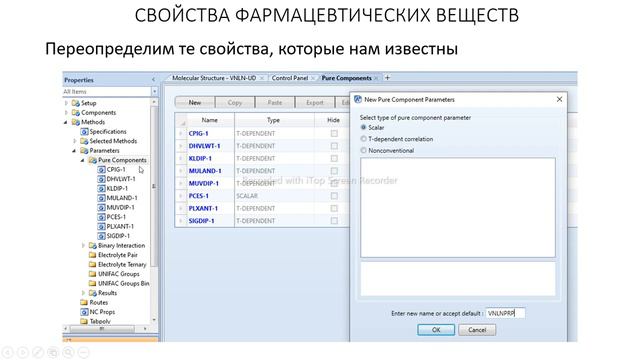Click the Copy button
Image resolution: width=640 pixels, height=360 pixels.
[235, 102]
